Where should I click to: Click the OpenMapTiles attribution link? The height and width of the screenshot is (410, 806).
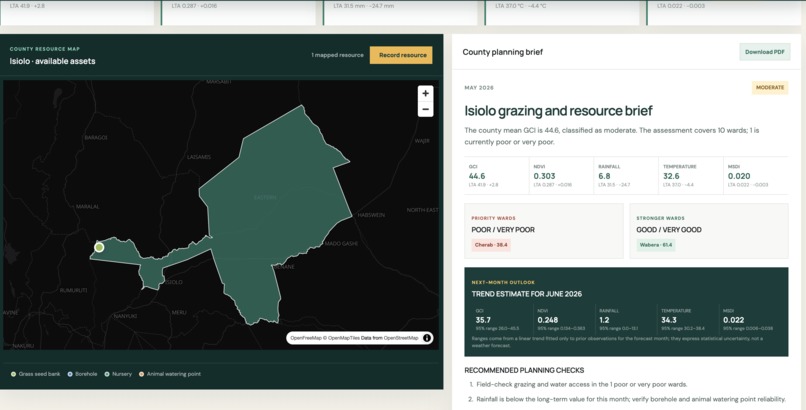coord(345,338)
